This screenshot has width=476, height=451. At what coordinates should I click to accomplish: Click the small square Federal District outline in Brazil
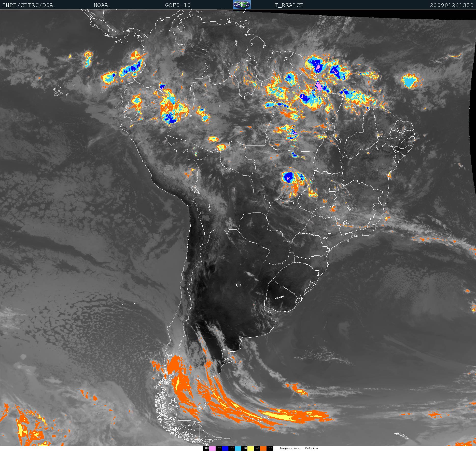(x=332, y=190)
